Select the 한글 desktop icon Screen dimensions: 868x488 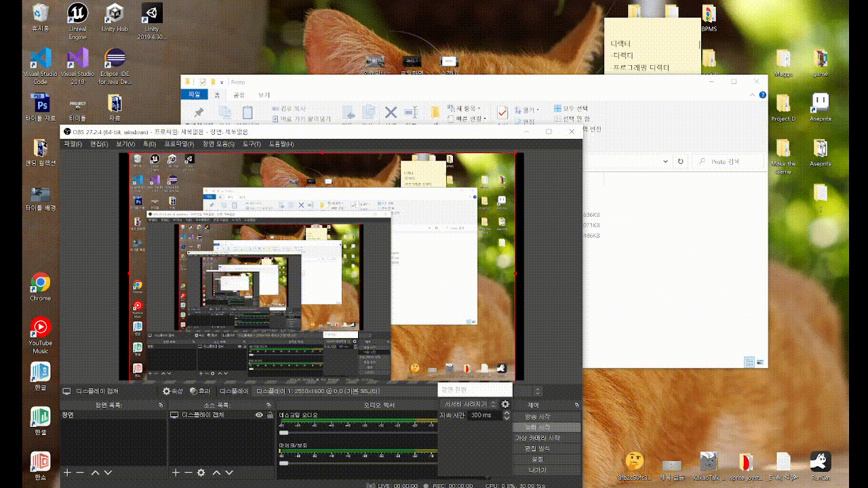click(x=40, y=376)
